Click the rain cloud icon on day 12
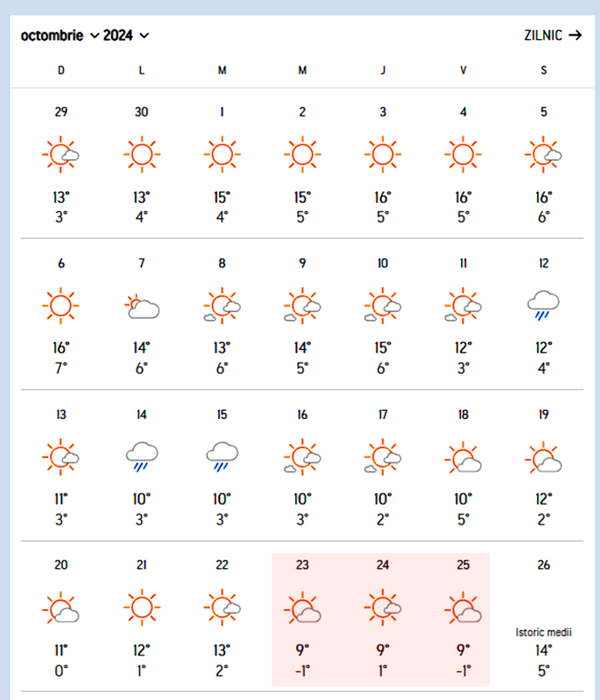The height and width of the screenshot is (700, 600). point(544,305)
